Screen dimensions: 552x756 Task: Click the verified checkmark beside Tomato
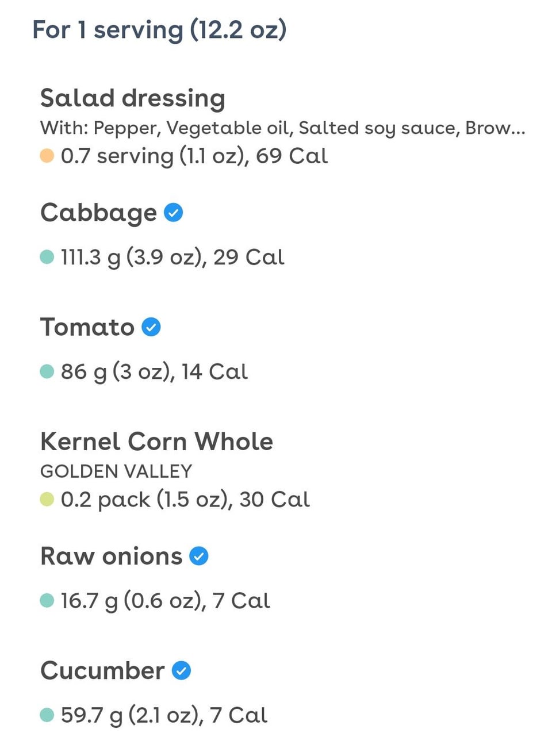click(x=151, y=327)
